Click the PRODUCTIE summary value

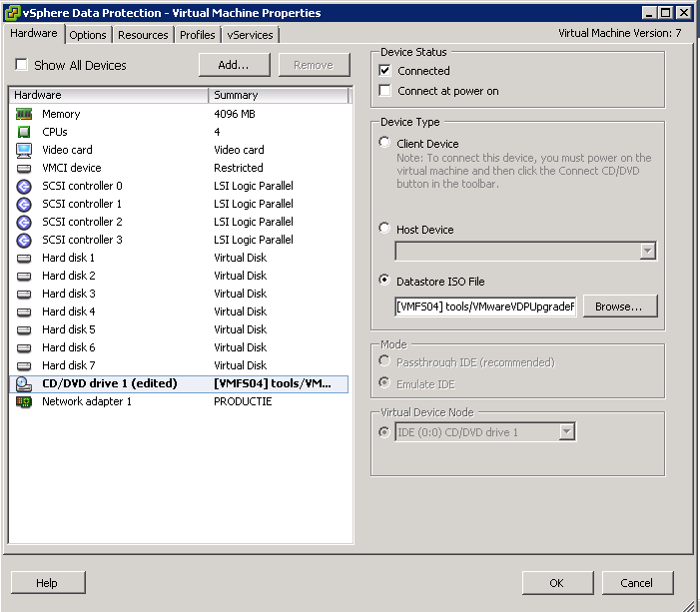coord(243,401)
